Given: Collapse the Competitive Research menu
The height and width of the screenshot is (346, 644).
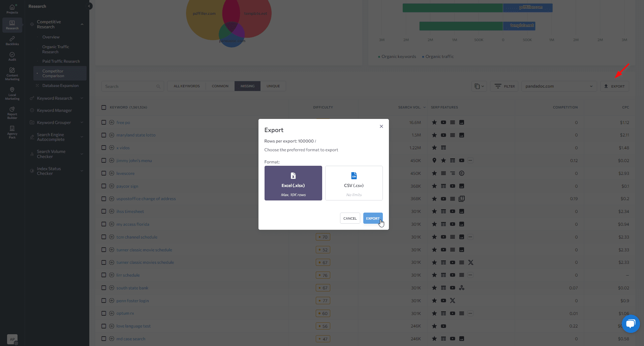Looking at the screenshot, I should click(x=82, y=24).
